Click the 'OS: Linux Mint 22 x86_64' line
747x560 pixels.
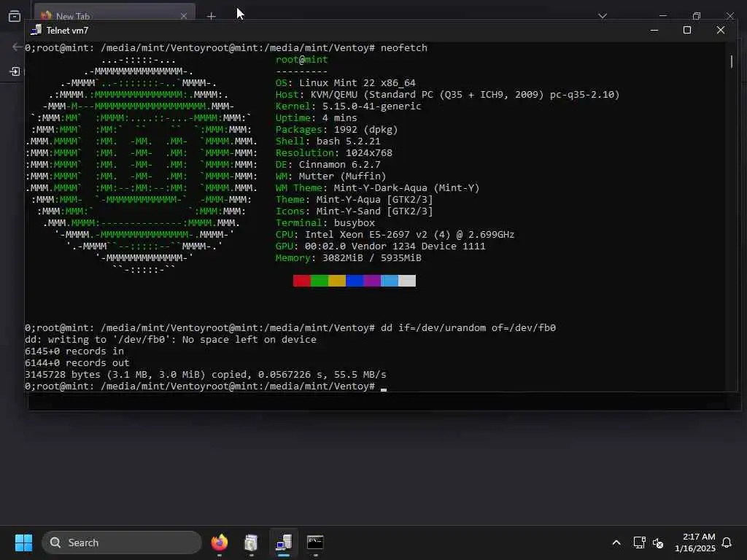click(345, 83)
